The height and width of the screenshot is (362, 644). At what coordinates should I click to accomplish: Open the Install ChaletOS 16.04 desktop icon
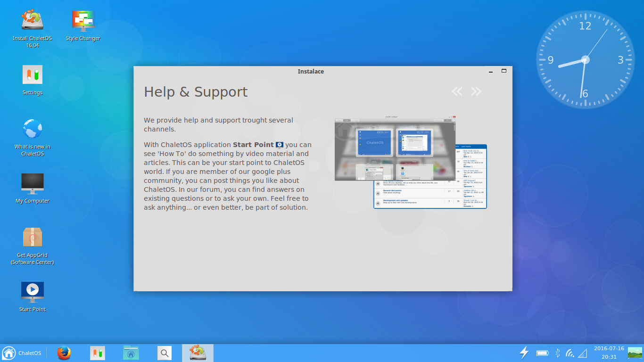pos(33,28)
